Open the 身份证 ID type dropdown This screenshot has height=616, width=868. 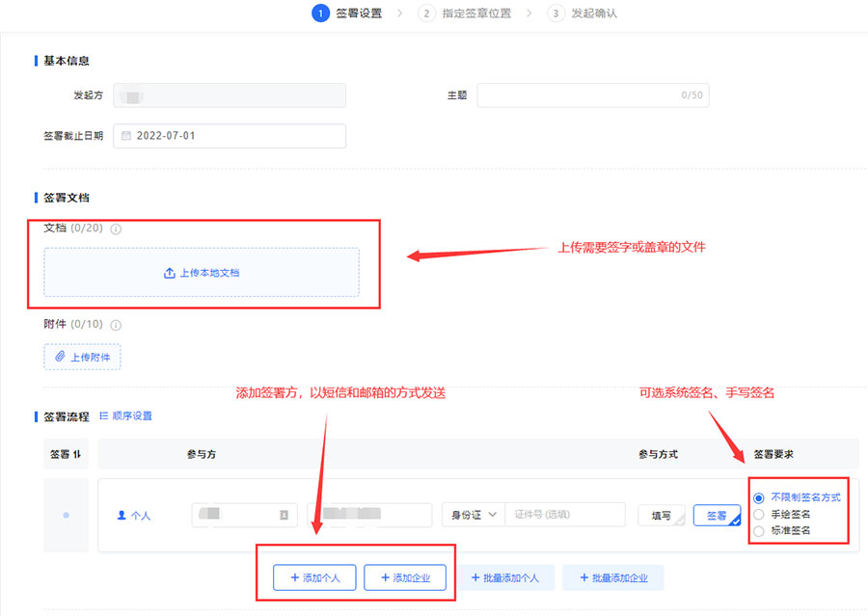473,516
